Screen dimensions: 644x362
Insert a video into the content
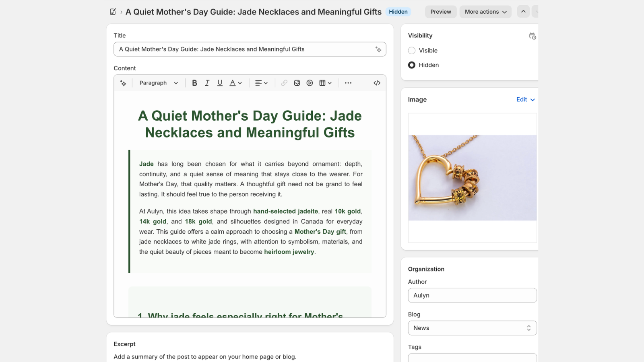pos(310,83)
